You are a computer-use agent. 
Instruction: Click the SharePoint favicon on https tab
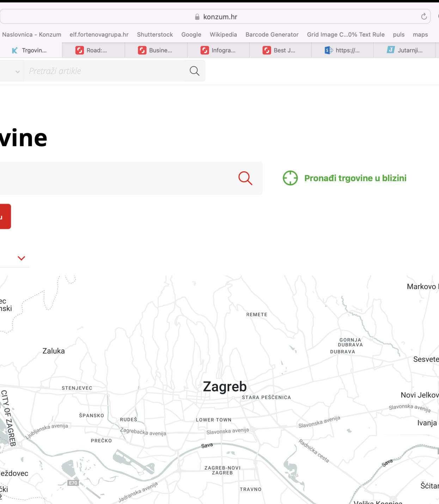coord(329,50)
